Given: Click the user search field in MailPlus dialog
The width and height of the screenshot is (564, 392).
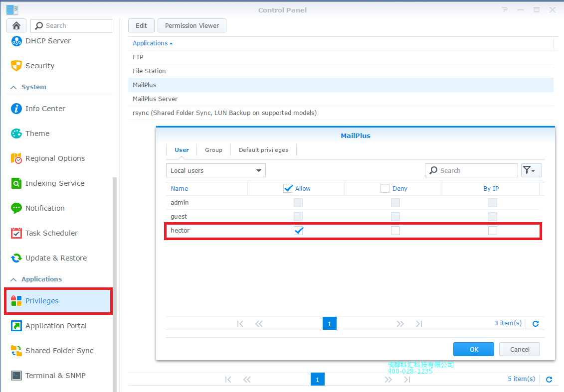Looking at the screenshot, I should [x=476, y=170].
